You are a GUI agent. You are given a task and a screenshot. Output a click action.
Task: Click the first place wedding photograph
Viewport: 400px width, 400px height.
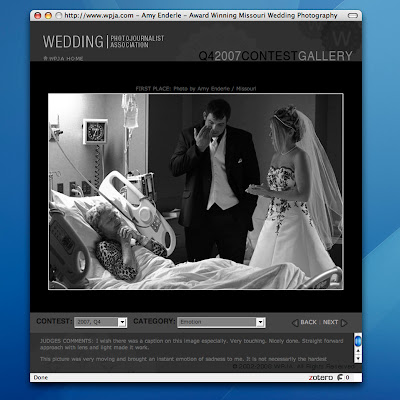[196, 191]
